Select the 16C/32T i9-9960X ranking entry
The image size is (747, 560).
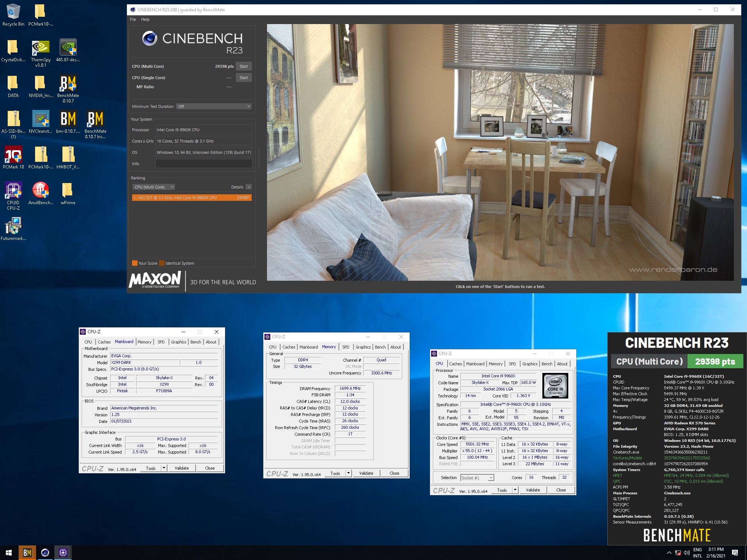pyautogui.click(x=192, y=198)
